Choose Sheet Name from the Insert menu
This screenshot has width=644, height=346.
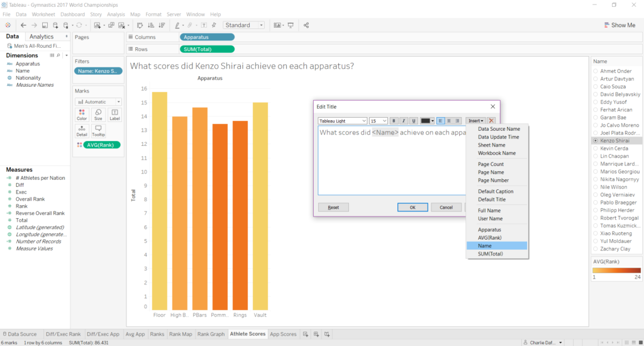point(492,145)
